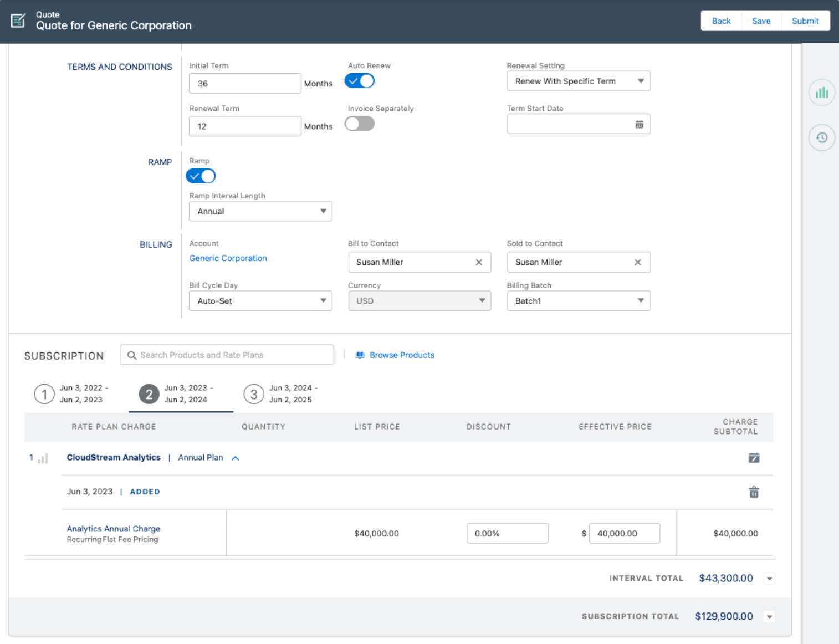Expand the Interval Total details arrow

coord(769,579)
